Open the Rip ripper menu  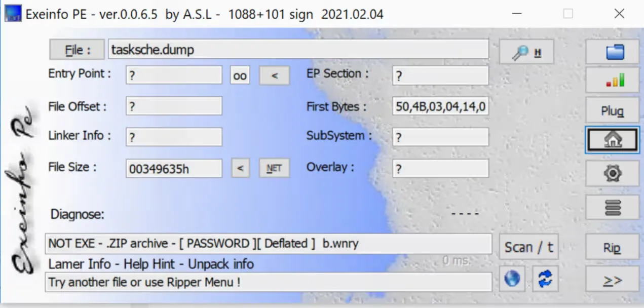click(612, 248)
